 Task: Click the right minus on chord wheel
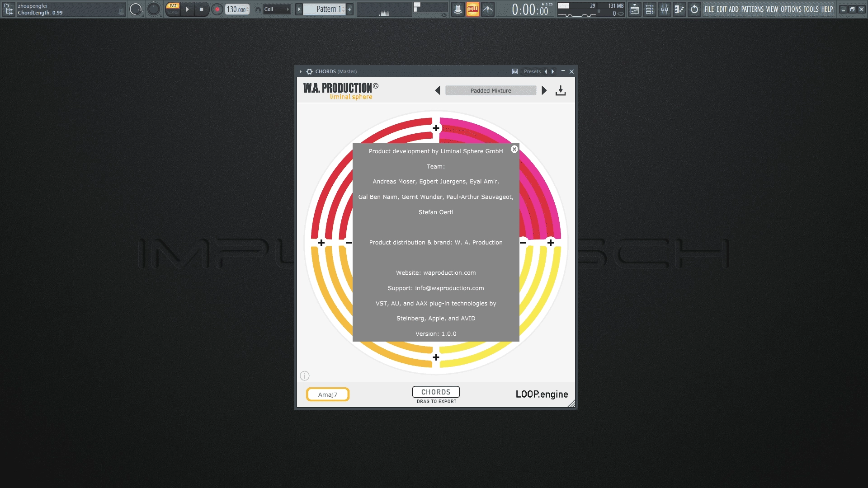[523, 243]
